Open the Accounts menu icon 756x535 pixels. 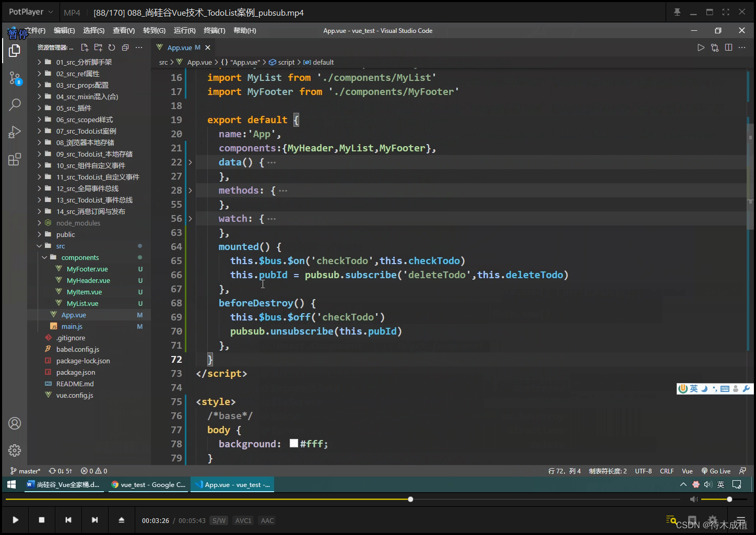coord(15,423)
